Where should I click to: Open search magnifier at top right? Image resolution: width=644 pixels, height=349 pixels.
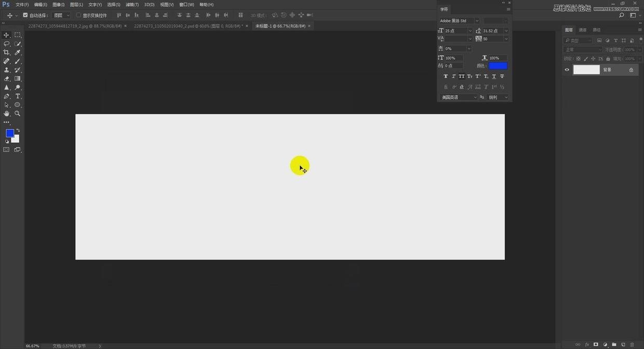(x=622, y=16)
